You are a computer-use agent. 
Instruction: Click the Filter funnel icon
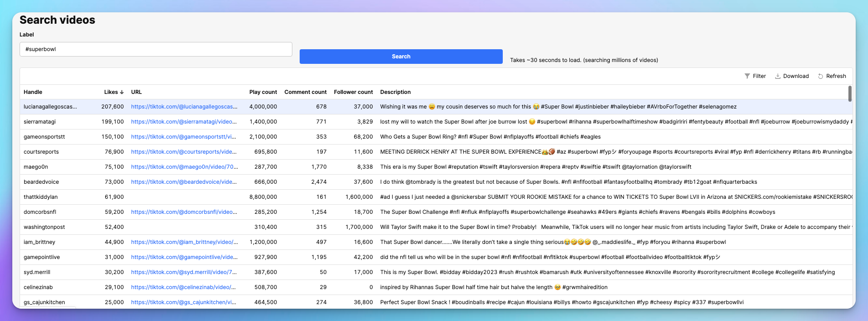coord(747,76)
